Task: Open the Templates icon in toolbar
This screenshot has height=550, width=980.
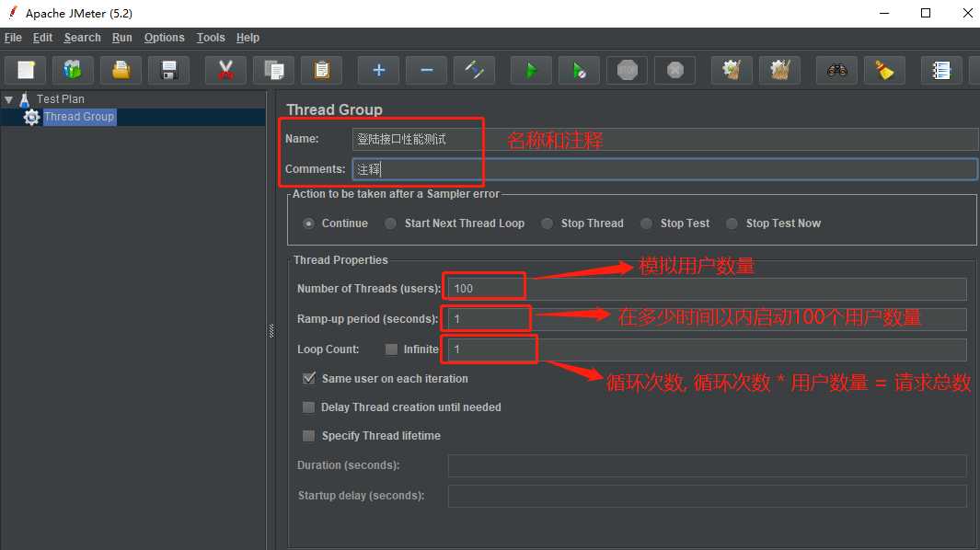Action: pos(73,70)
